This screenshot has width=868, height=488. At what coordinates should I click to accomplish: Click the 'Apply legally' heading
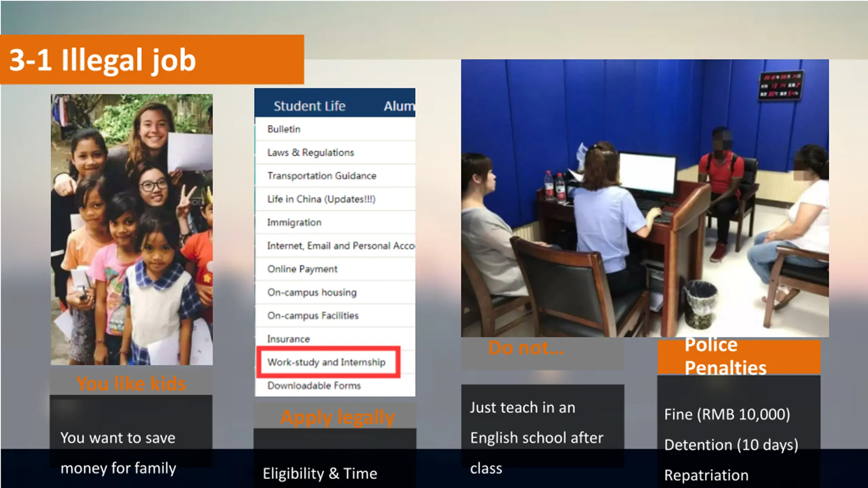point(337,417)
